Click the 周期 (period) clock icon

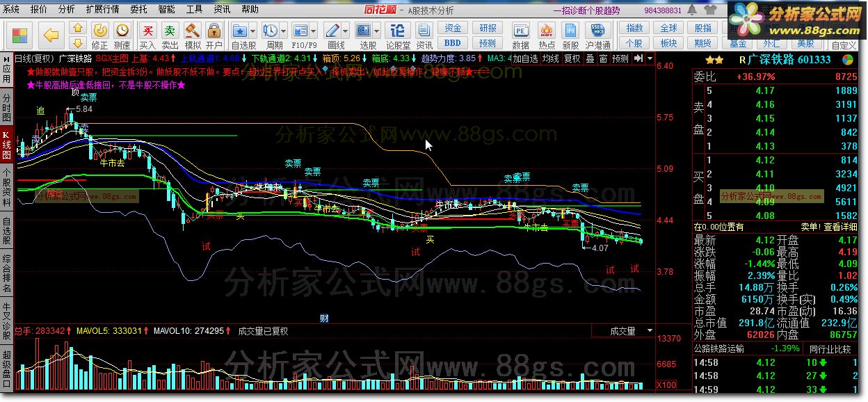tap(270, 31)
